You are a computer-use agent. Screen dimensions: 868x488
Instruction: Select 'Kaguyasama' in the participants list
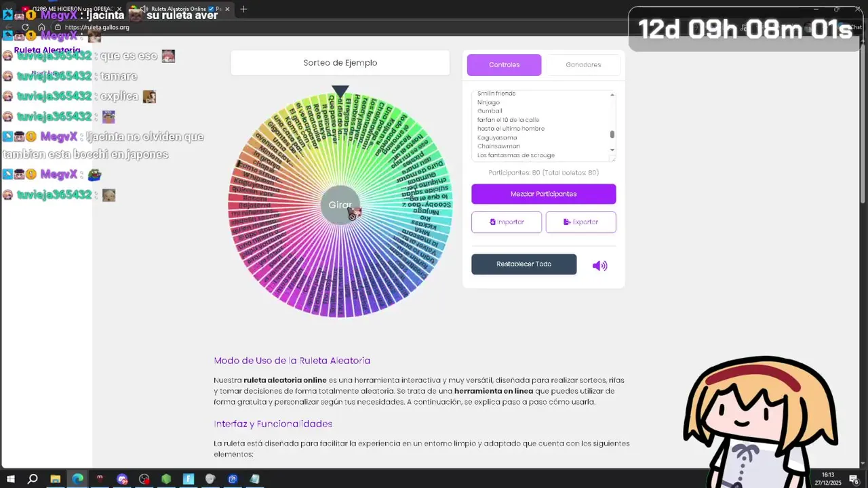click(x=497, y=138)
